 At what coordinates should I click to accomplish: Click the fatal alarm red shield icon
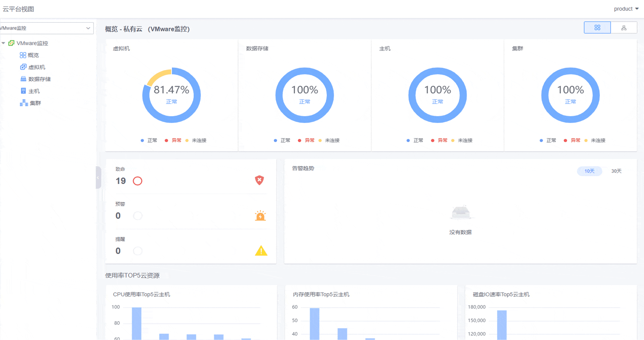point(259,180)
